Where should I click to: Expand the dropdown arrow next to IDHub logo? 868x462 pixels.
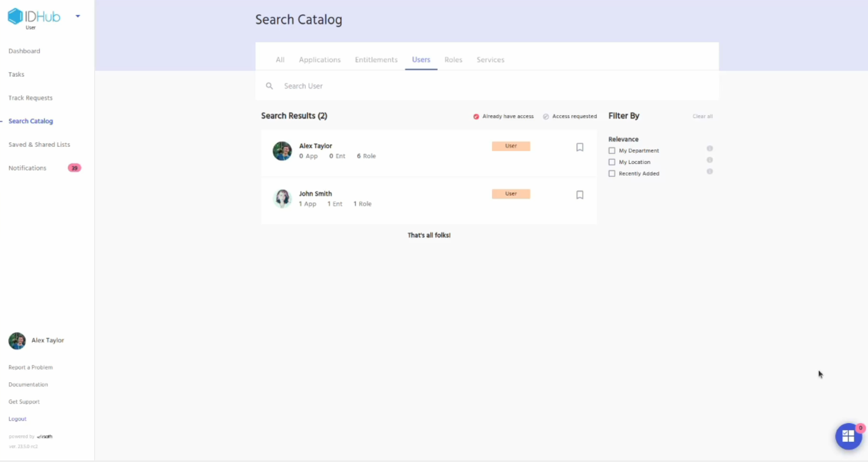click(78, 16)
